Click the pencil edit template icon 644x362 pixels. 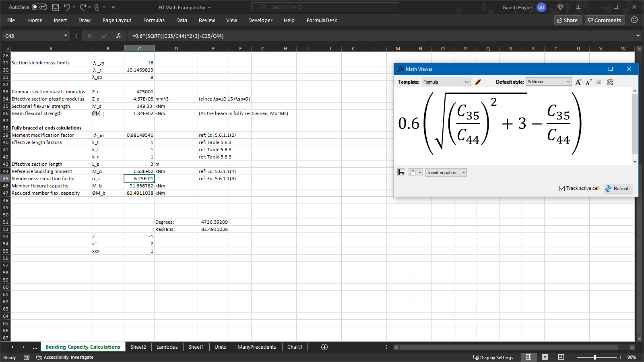tap(478, 82)
